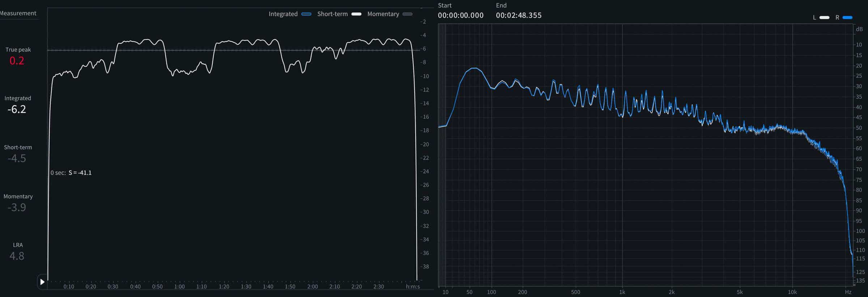868x297 pixels.
Task: Click the L channel white swatch
Action: (824, 17)
